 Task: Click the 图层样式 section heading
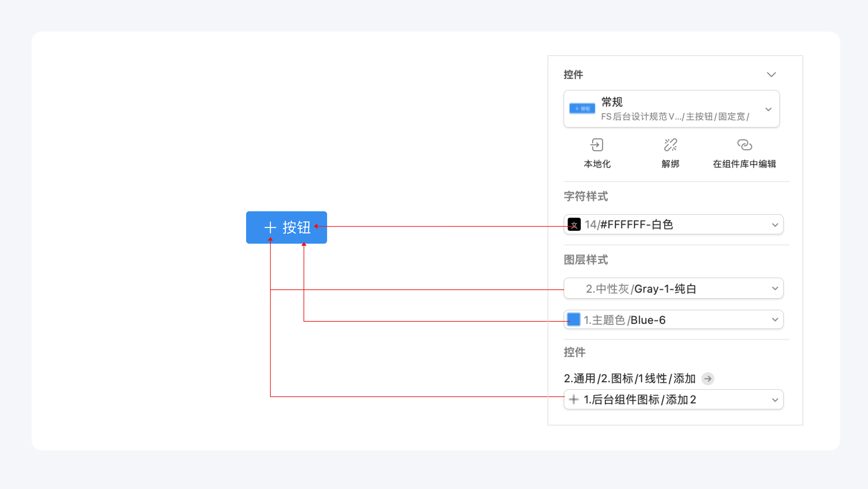click(586, 260)
